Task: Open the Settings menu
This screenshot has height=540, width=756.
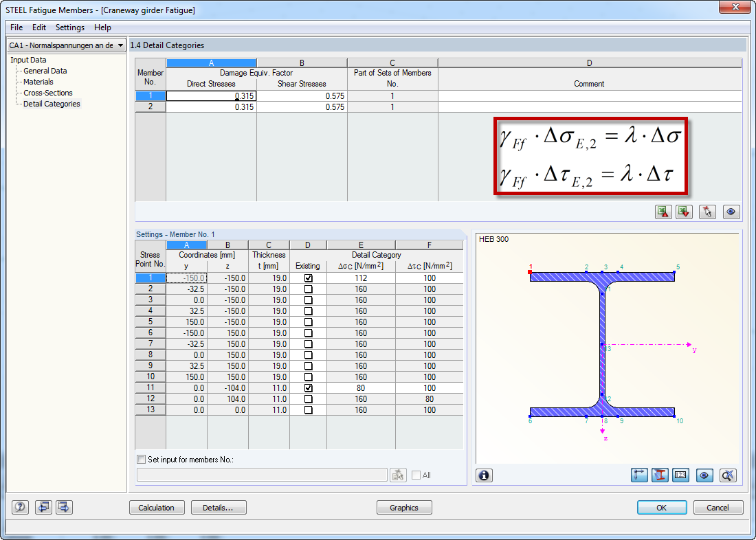Action: [70, 27]
